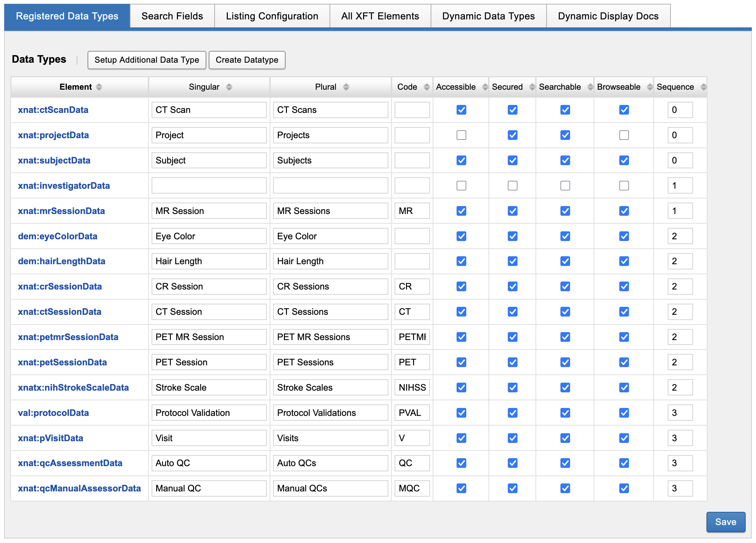Save the data type changes
This screenshot has width=756, height=543.
click(x=726, y=522)
